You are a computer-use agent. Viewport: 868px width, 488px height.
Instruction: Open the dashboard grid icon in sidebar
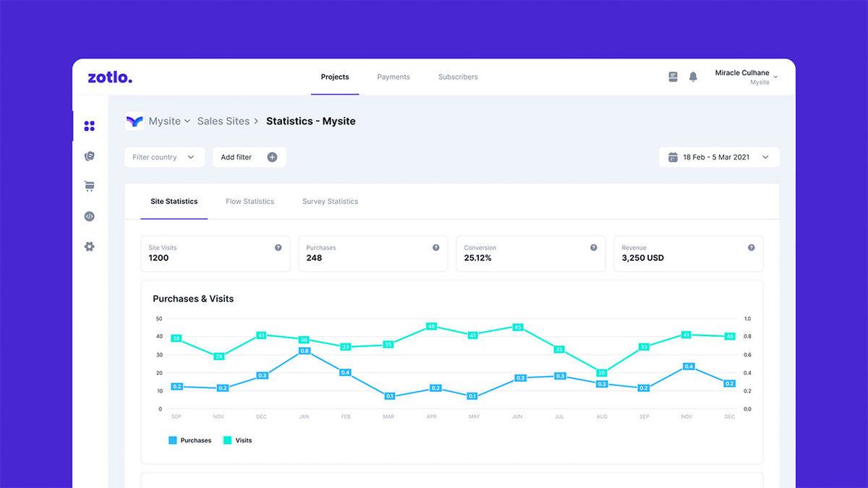coord(90,127)
